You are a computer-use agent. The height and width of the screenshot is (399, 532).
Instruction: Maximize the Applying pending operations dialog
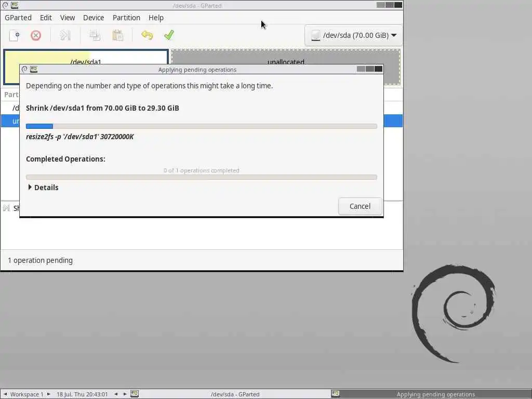[370, 69]
